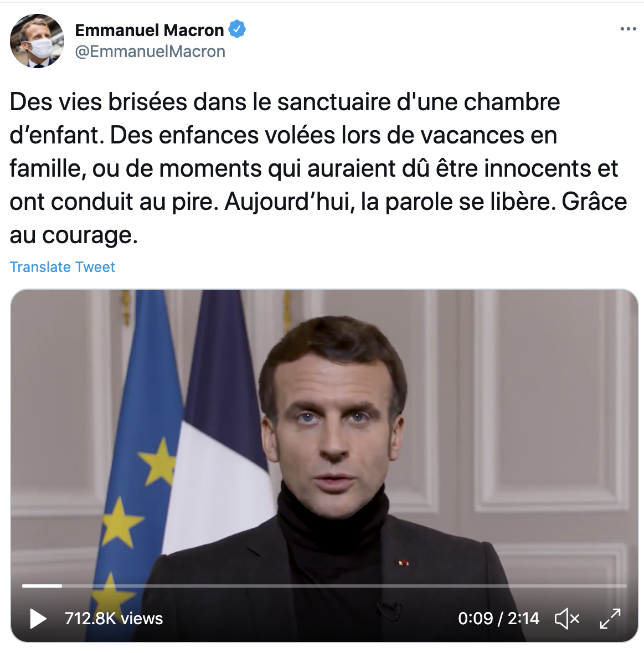Play the video with the play icon
The image size is (644, 653).
point(38,619)
